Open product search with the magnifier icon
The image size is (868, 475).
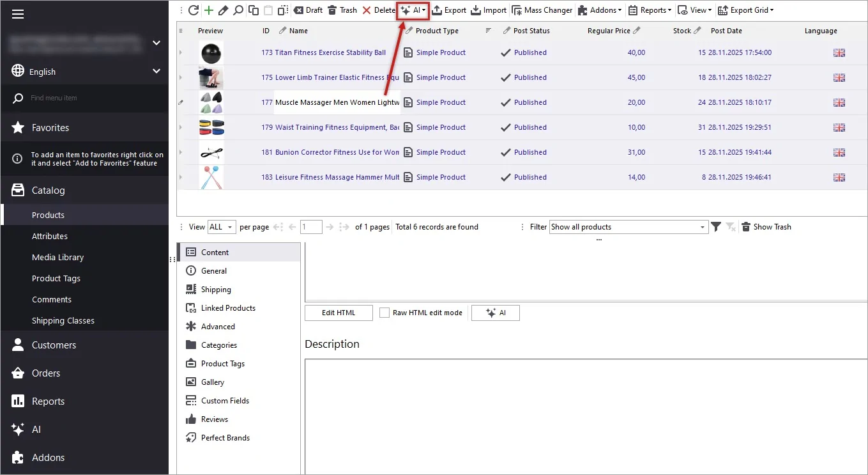[x=236, y=10]
